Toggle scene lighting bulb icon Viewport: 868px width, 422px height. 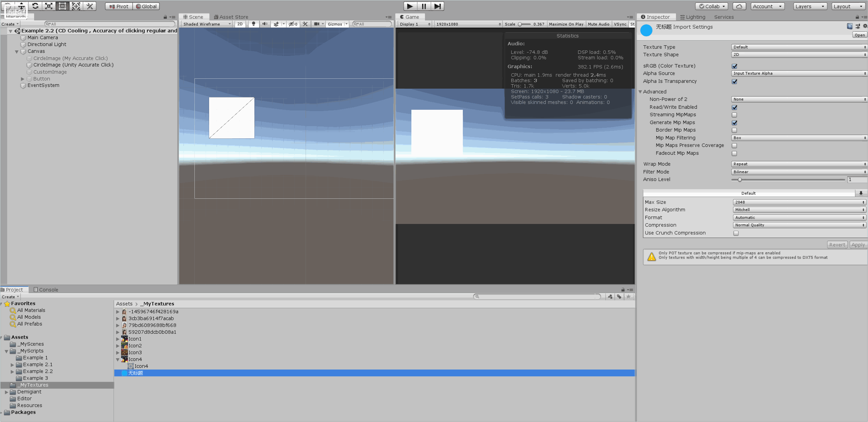click(x=253, y=24)
